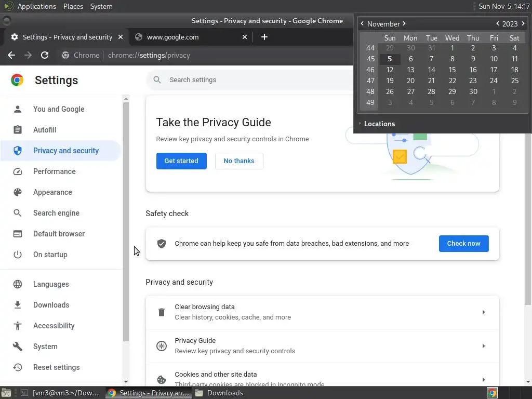Click the You and Google person icon
This screenshot has height=399, width=532.
pyautogui.click(x=18, y=109)
